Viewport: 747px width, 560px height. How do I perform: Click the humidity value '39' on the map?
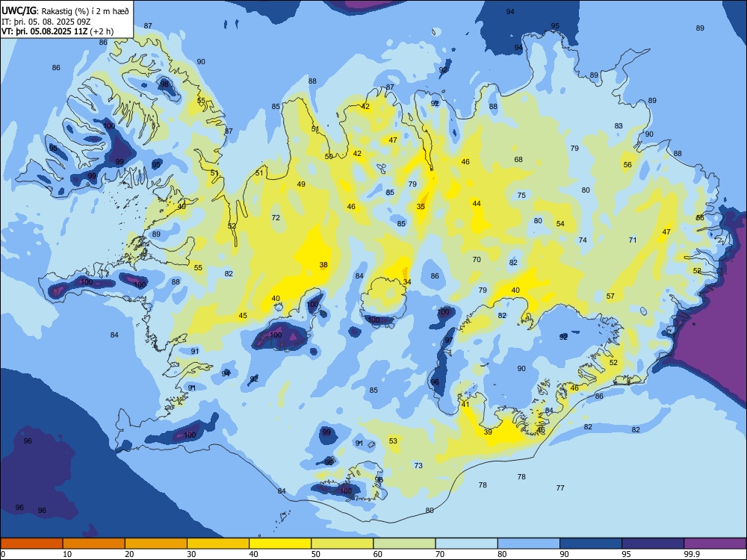488,432
